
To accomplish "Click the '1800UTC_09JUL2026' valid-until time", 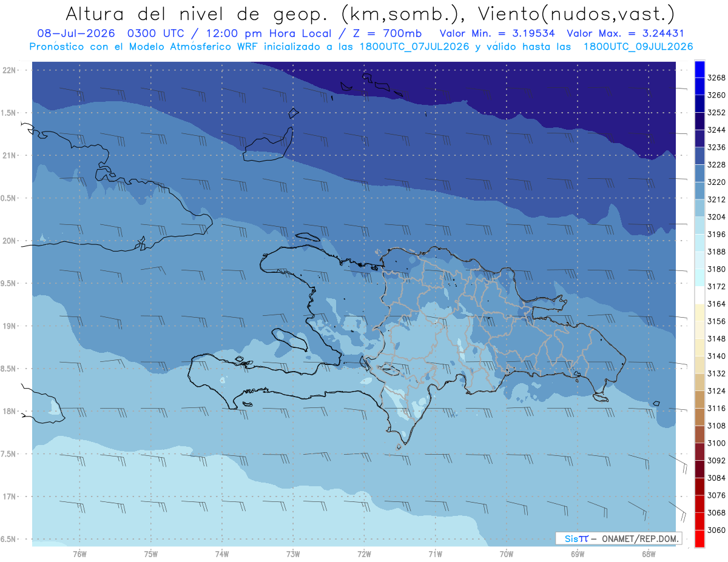I will click(638, 47).
